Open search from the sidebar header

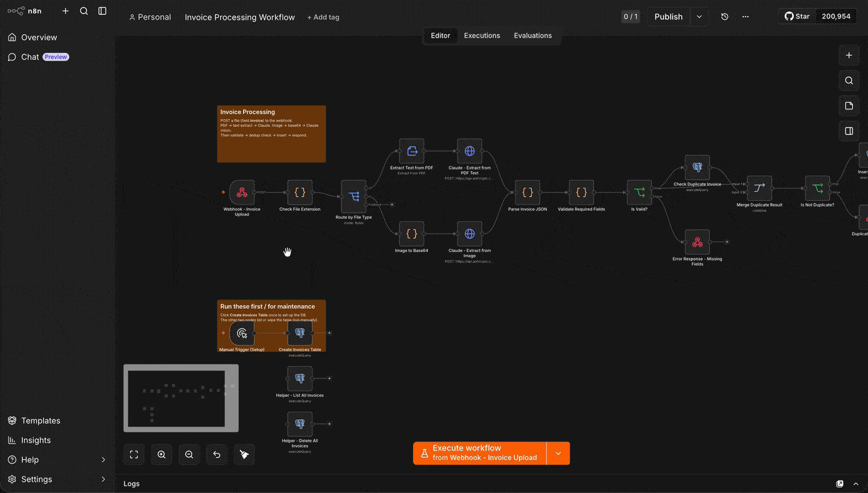pos(84,11)
